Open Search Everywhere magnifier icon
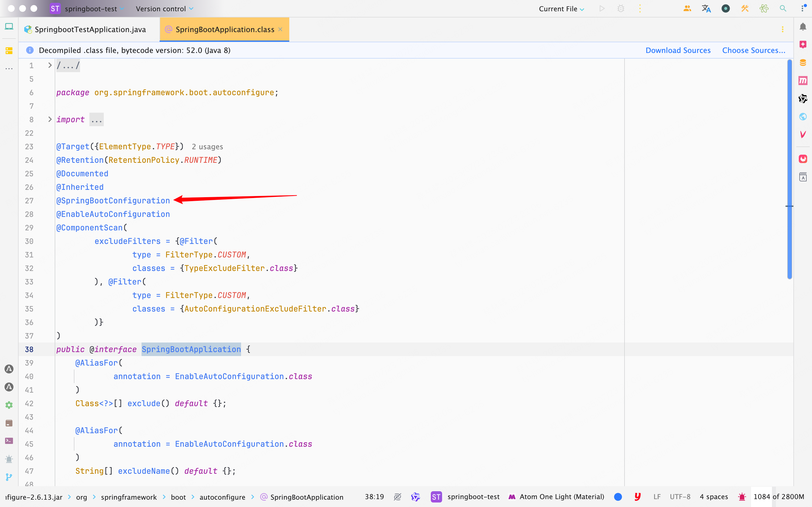Image resolution: width=812 pixels, height=507 pixels. pyautogui.click(x=783, y=9)
